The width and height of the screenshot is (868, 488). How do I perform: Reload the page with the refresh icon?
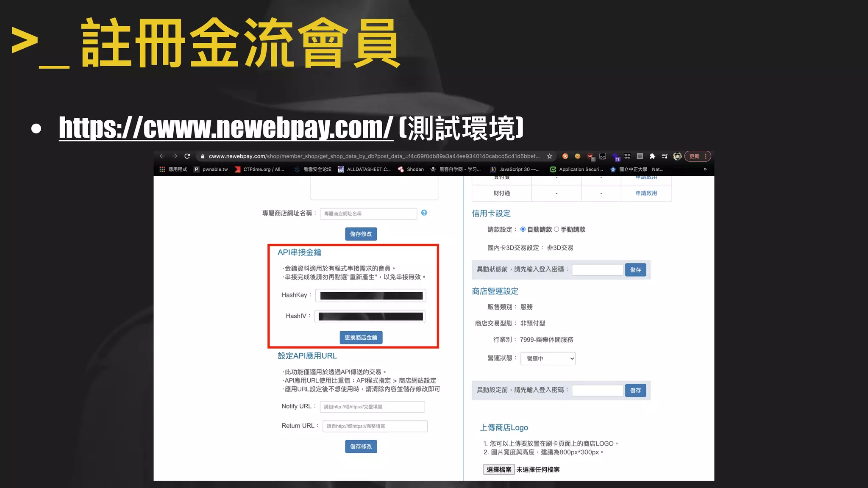187,156
